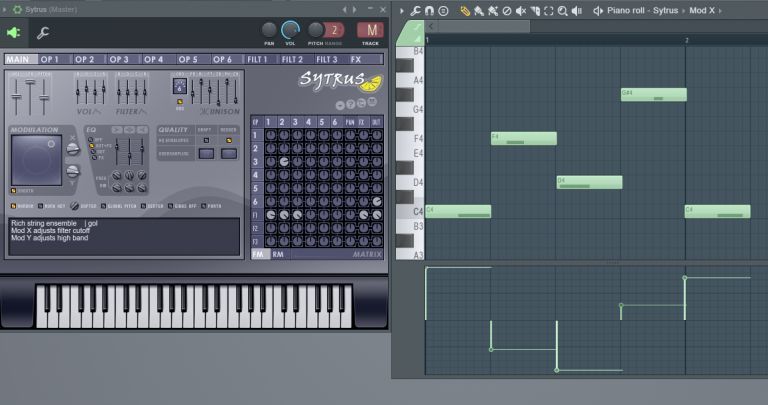Open the Sytrus channel selector in piano roll

coord(665,10)
